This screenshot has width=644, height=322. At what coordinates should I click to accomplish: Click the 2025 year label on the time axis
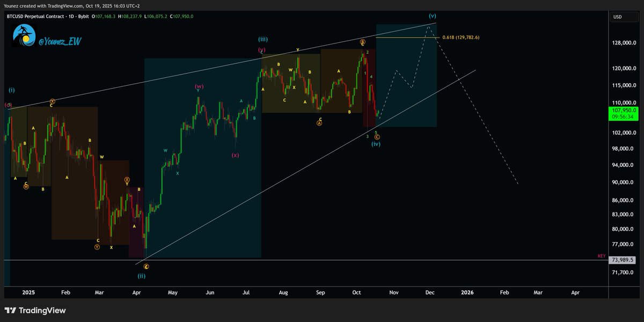28,292
